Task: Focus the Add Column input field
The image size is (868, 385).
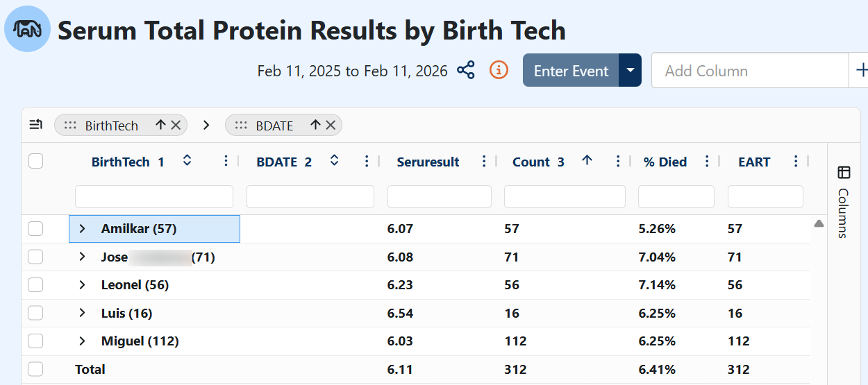Action: (x=750, y=71)
